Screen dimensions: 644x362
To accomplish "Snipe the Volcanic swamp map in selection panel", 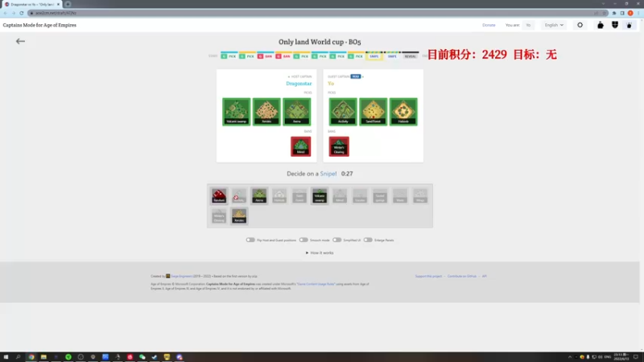I will click(320, 195).
